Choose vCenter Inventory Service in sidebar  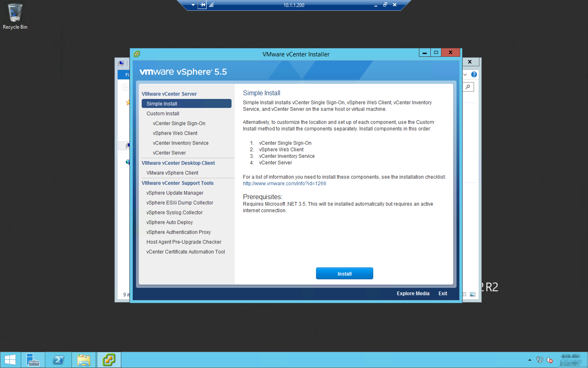click(180, 143)
